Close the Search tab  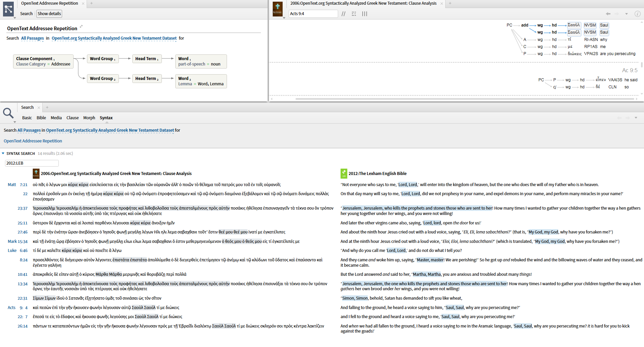coord(39,107)
